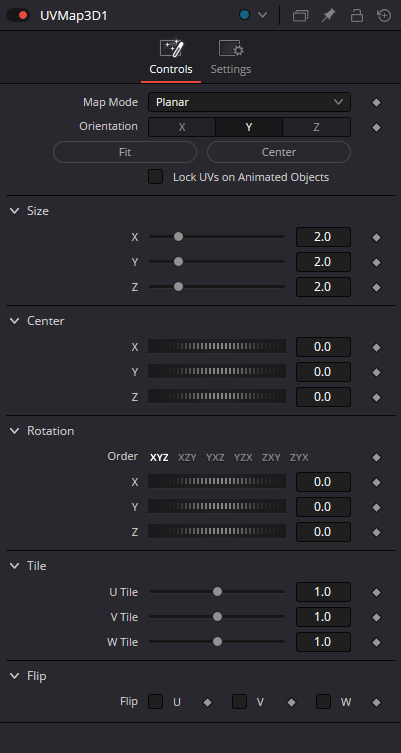Keyframe Center Z with its diamond
401x753 pixels.
click(377, 397)
